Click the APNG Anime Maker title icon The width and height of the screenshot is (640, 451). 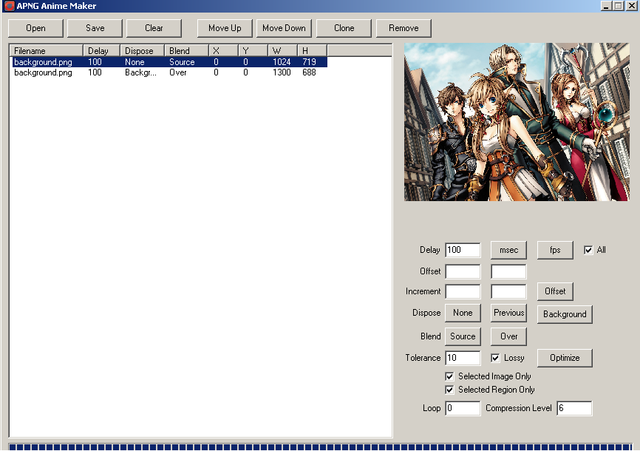(9, 6)
